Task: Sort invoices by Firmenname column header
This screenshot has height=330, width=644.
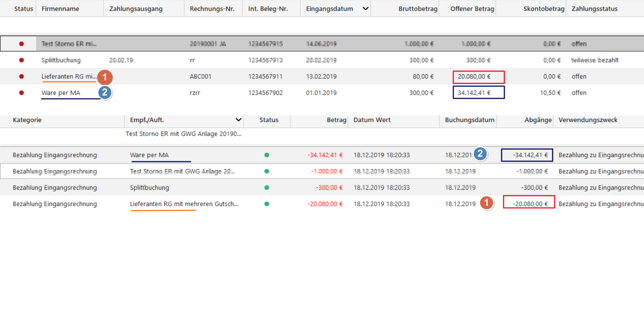Action: click(60, 9)
